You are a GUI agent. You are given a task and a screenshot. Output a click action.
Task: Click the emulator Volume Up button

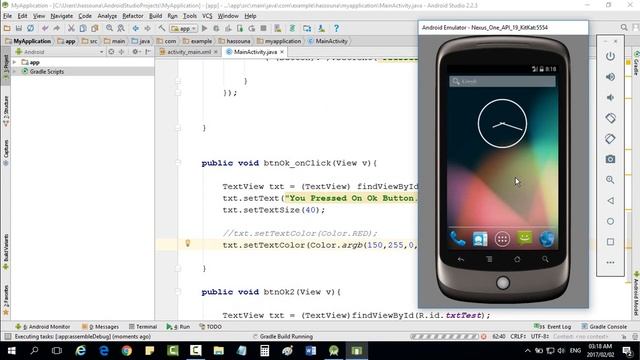[610, 77]
